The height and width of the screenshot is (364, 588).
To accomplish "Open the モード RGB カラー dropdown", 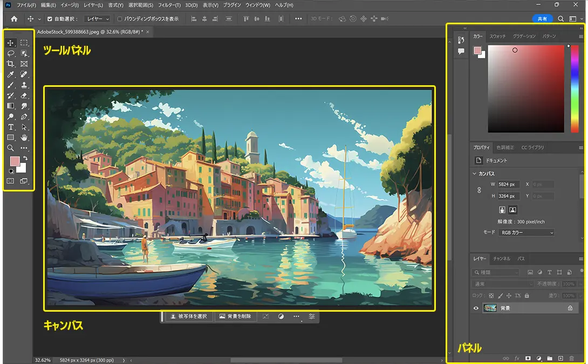I will click(x=526, y=232).
